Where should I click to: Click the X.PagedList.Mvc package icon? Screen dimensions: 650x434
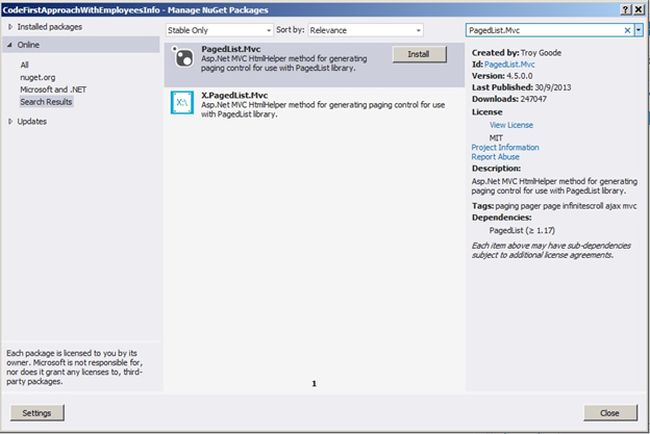coord(182,102)
